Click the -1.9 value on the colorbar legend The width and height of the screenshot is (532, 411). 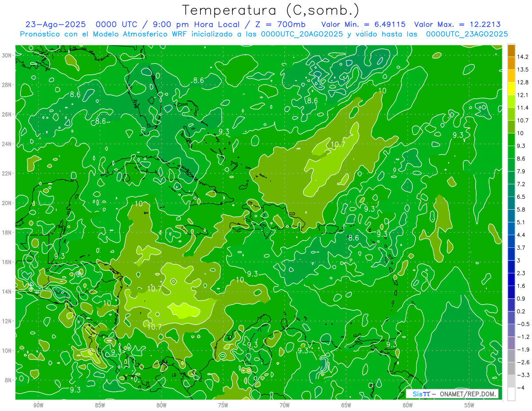523,349
